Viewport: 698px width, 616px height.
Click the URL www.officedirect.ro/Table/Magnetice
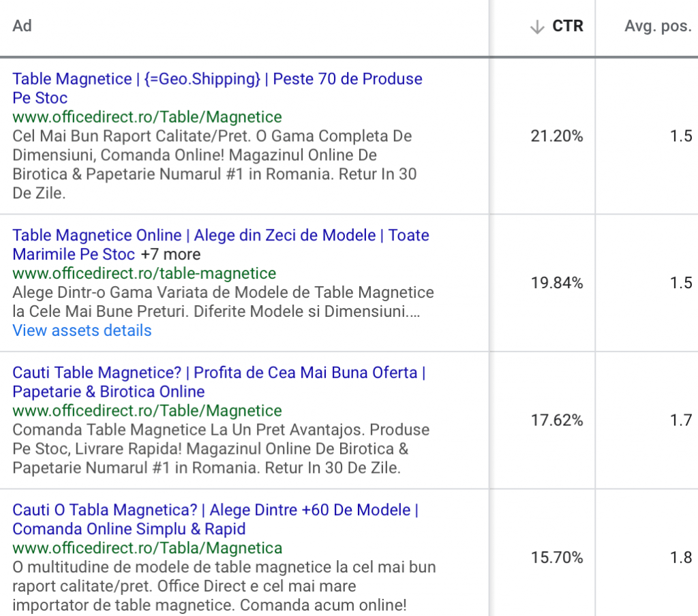tap(150, 117)
